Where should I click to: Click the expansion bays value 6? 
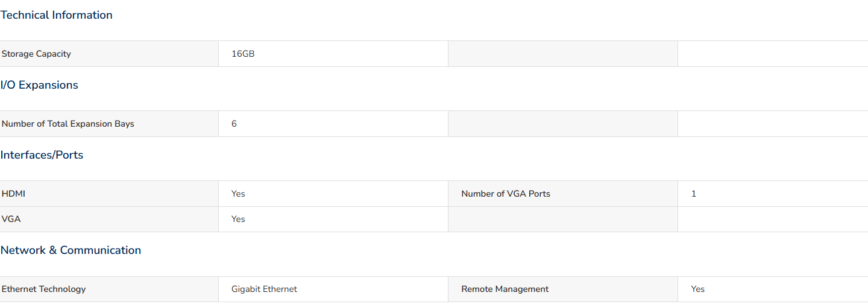[x=234, y=124]
